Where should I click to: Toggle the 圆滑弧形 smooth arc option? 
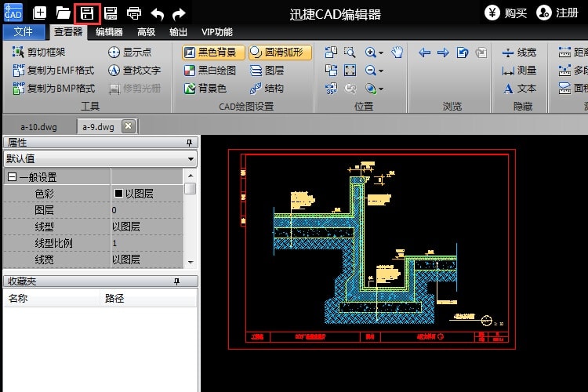click(280, 53)
